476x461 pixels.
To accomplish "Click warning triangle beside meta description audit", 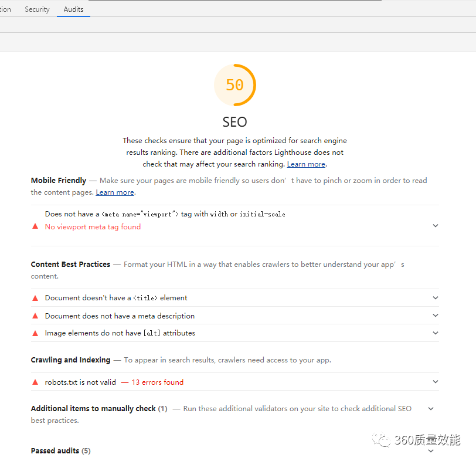I will point(35,316).
